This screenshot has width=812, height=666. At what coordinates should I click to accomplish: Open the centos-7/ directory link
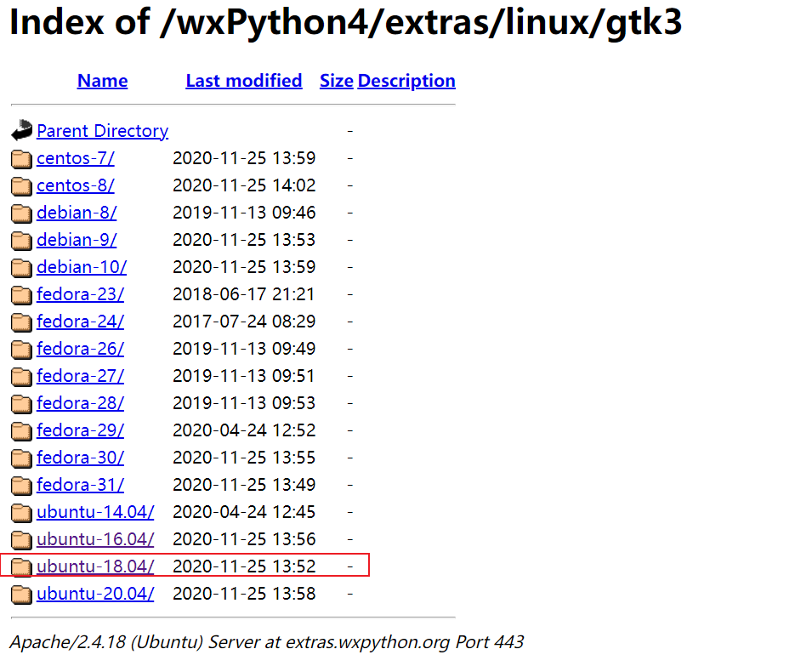(76, 158)
